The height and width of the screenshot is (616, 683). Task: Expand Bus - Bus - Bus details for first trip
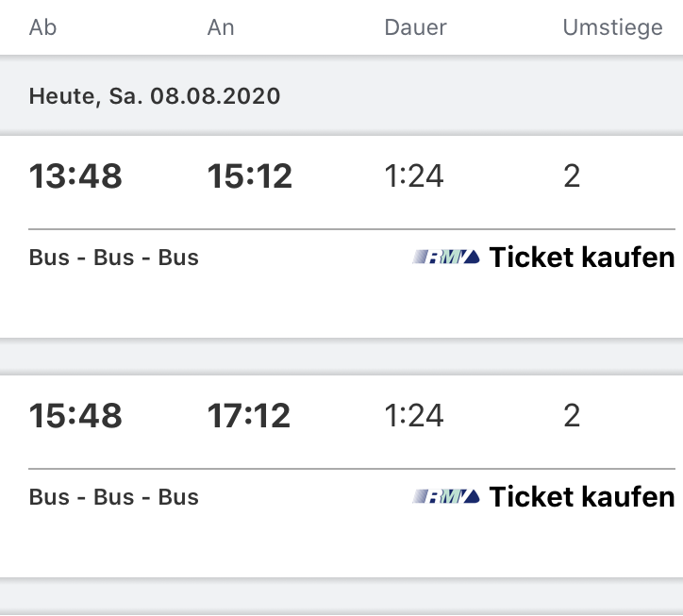pyautogui.click(x=114, y=258)
